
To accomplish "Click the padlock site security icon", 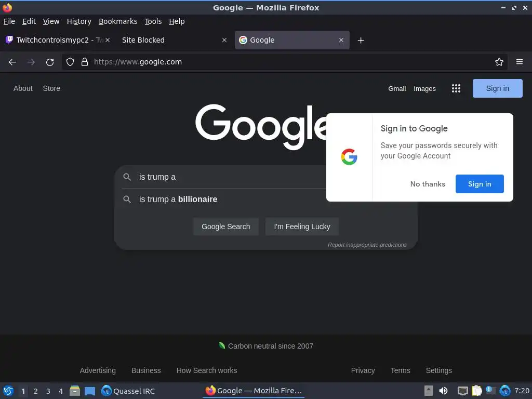I will point(85,62).
